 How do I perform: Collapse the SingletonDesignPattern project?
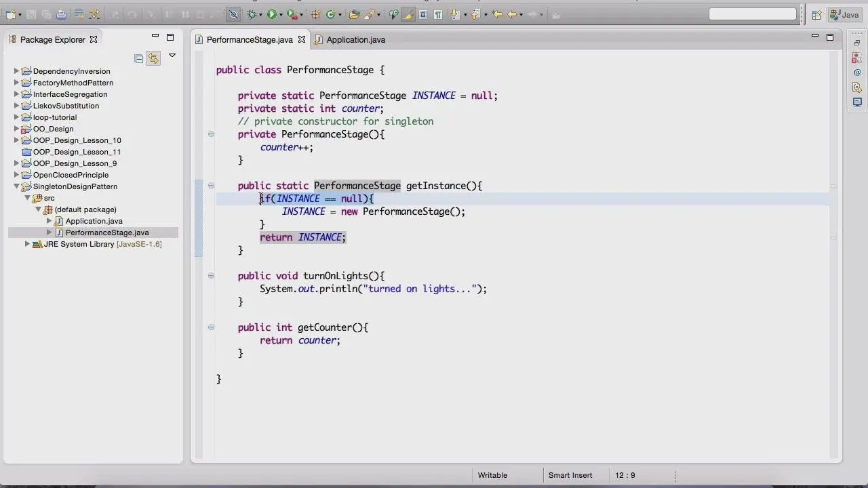(17, 186)
